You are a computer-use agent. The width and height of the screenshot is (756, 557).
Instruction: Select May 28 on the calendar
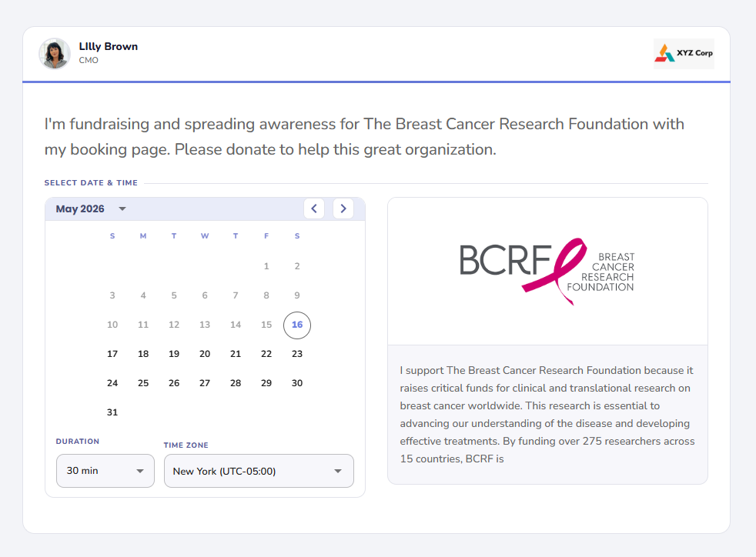point(236,383)
